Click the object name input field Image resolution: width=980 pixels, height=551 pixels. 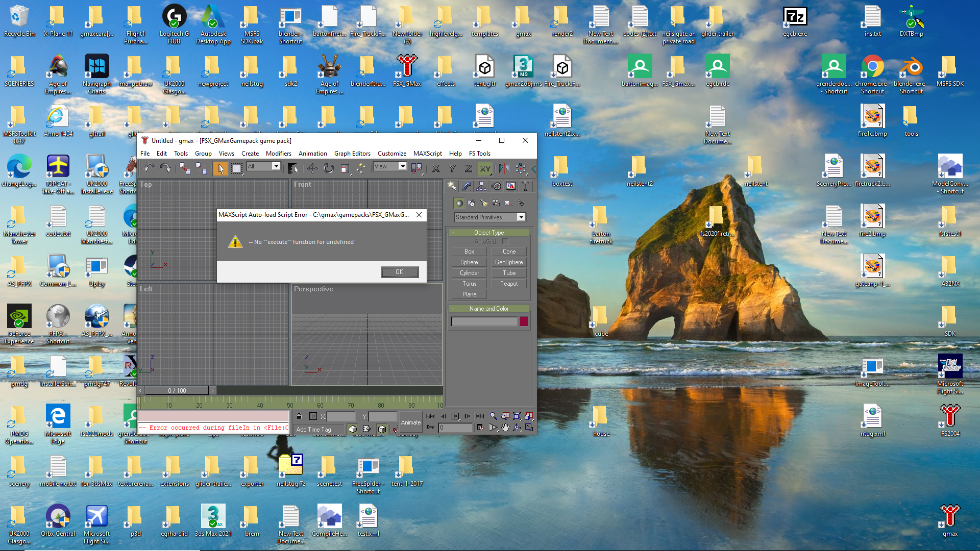[x=484, y=321]
